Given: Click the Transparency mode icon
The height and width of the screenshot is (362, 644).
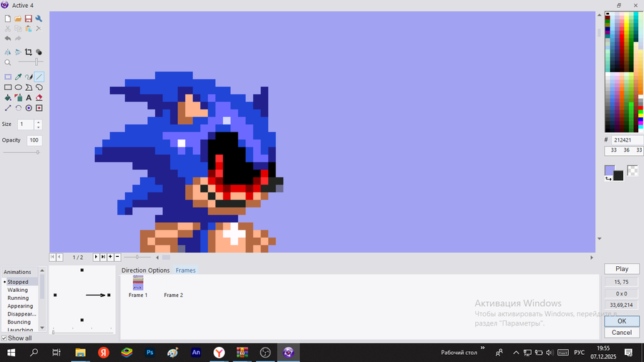Looking at the screenshot, I should click(x=39, y=52).
